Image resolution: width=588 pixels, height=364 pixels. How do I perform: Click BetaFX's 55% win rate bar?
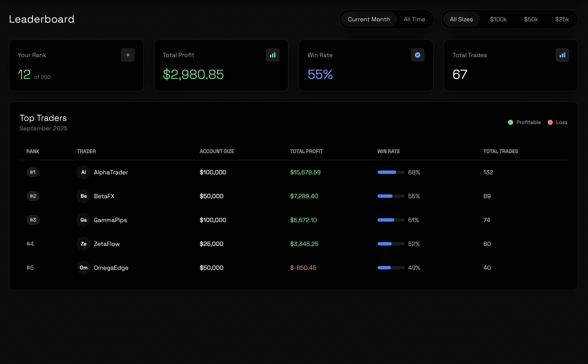[x=391, y=196]
